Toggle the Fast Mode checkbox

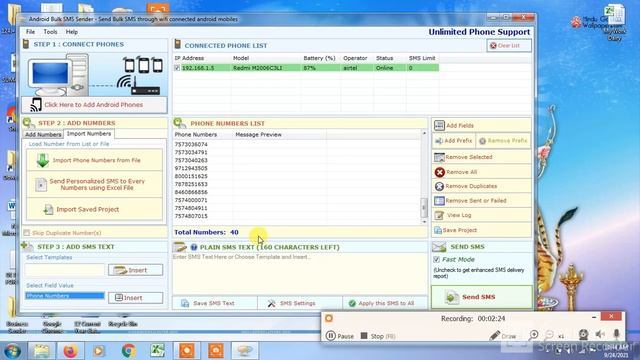[x=436, y=260]
